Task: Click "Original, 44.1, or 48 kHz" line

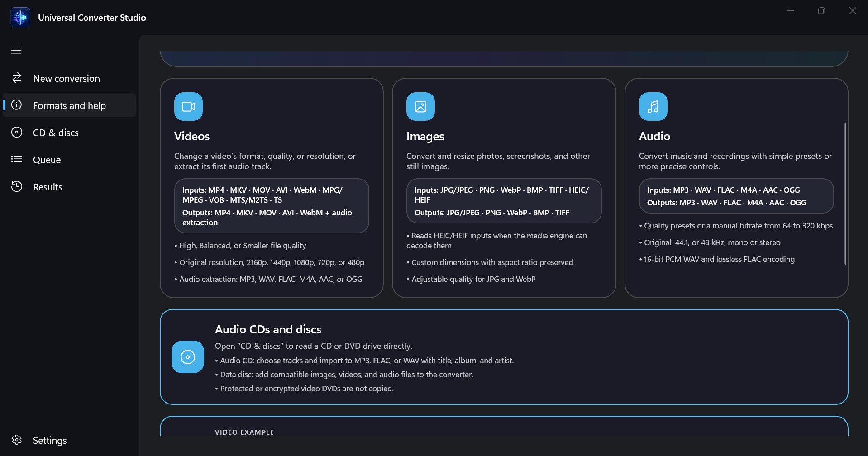Action: (710, 242)
